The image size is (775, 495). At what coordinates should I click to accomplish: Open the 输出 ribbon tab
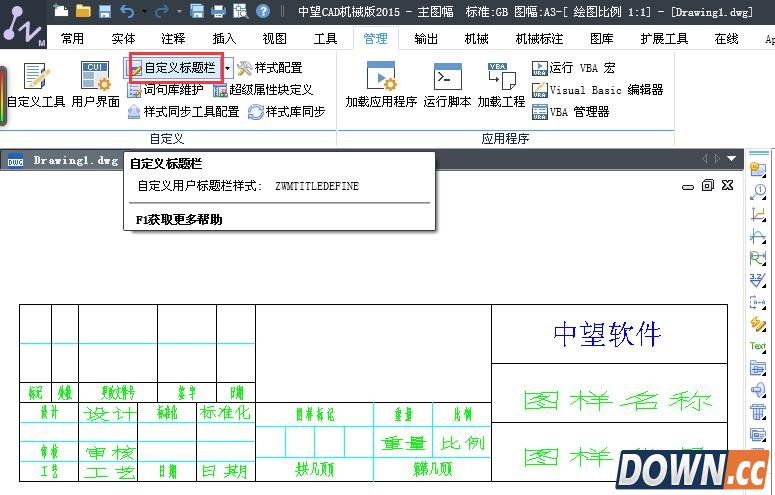pos(426,39)
